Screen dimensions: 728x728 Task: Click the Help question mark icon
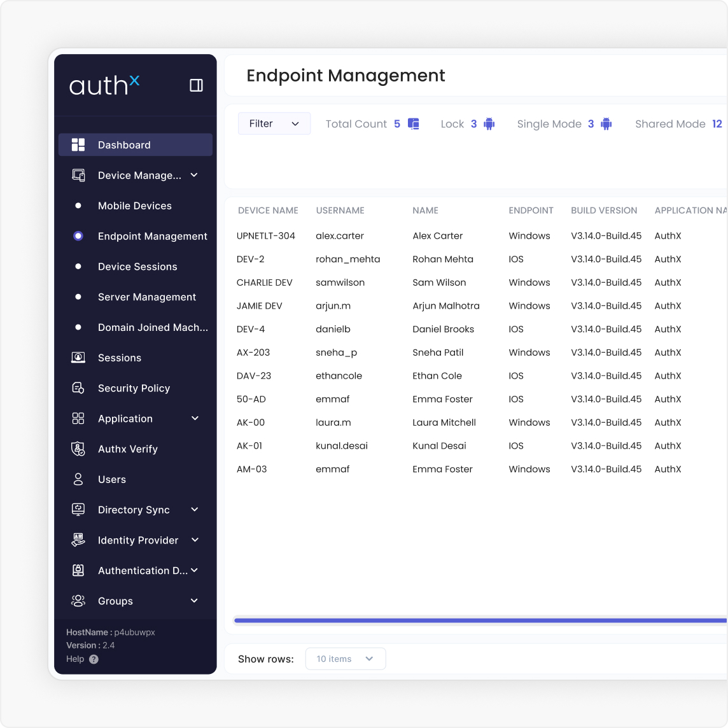(94, 659)
